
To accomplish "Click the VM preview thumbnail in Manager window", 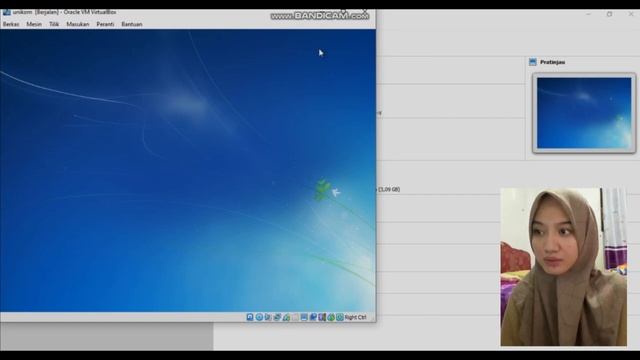I will (584, 113).
